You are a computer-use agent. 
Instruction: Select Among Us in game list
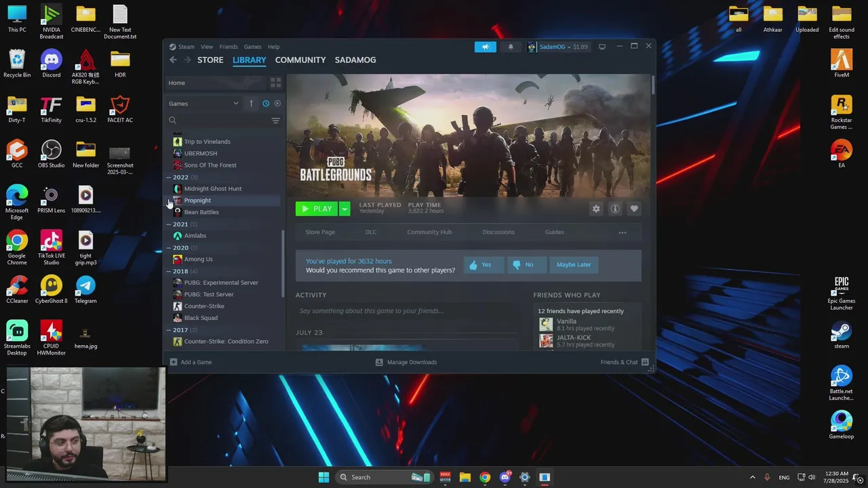[226, 259]
